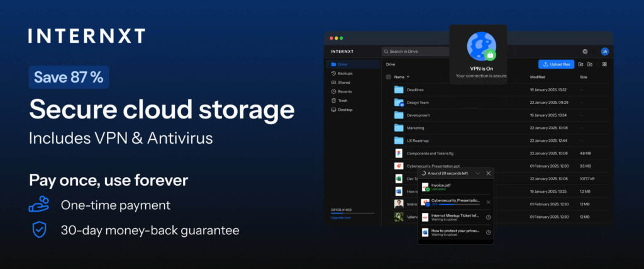Click the Upload files button
This screenshot has width=644, height=269.
[x=556, y=64]
